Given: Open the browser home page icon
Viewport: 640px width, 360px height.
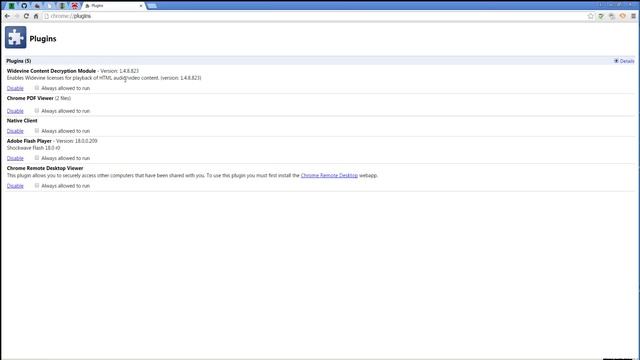Looking at the screenshot, I should 36,16.
